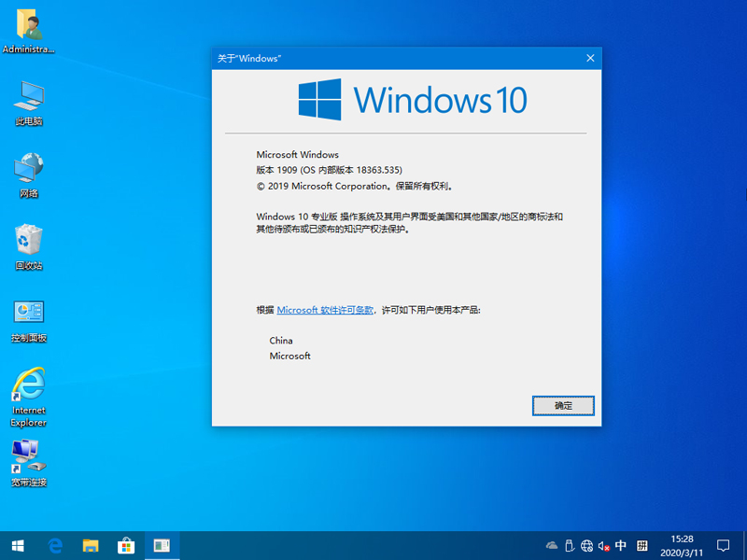Screen dimensions: 747x560
Task: Open the Action Center notification icon
Action: (x=723, y=546)
